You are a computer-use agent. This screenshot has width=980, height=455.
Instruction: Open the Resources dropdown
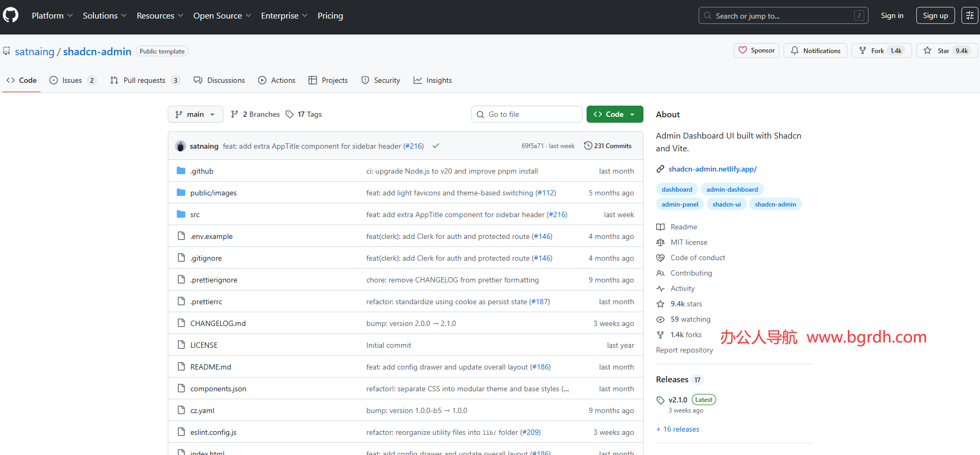coord(160,16)
